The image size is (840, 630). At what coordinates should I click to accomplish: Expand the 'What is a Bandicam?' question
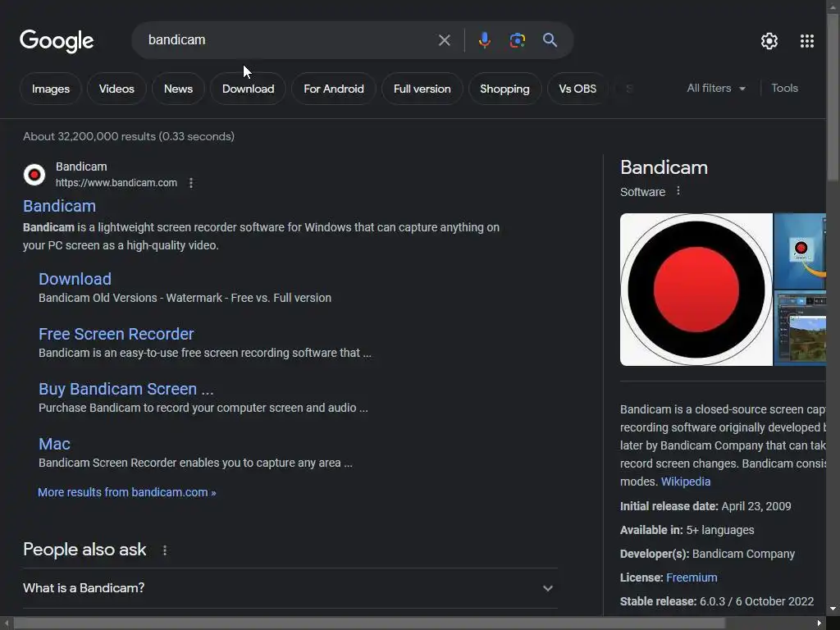coord(290,588)
